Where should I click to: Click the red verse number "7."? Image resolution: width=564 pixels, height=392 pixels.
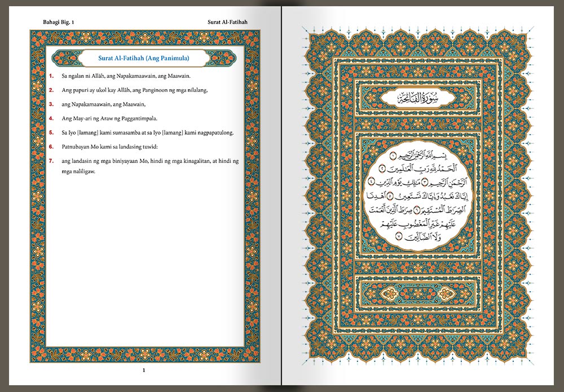pyautogui.click(x=51, y=161)
